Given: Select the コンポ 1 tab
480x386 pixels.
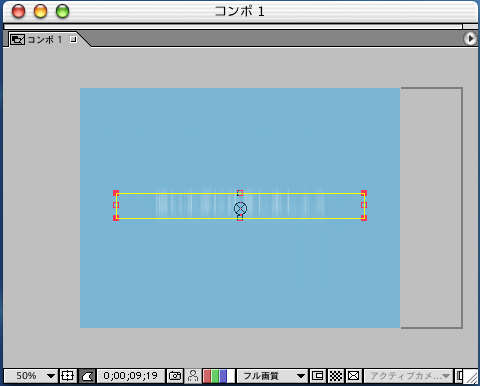Looking at the screenshot, I should click(44, 40).
